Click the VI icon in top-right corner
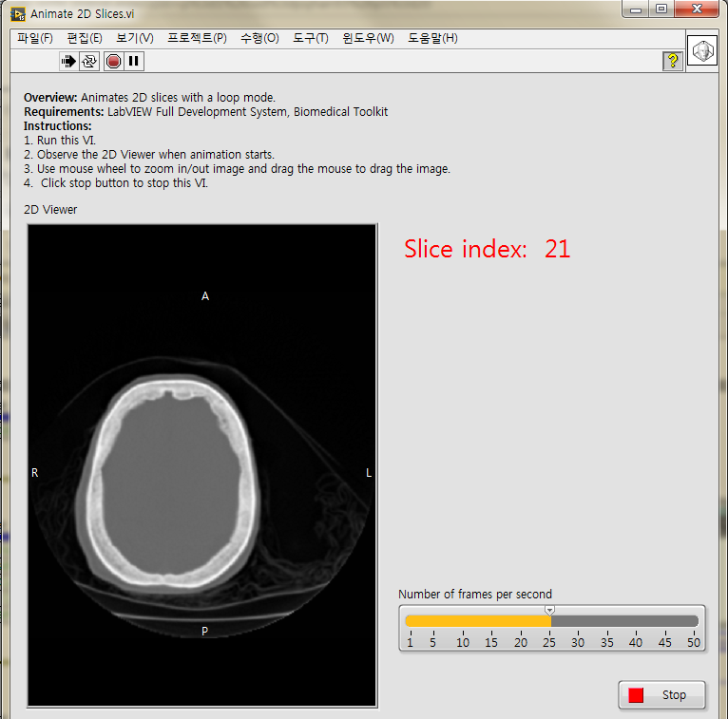Image resolution: width=728 pixels, height=719 pixels. click(701, 50)
